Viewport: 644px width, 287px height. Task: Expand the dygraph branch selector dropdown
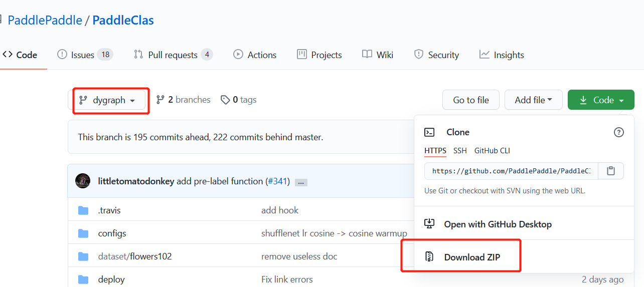click(107, 100)
